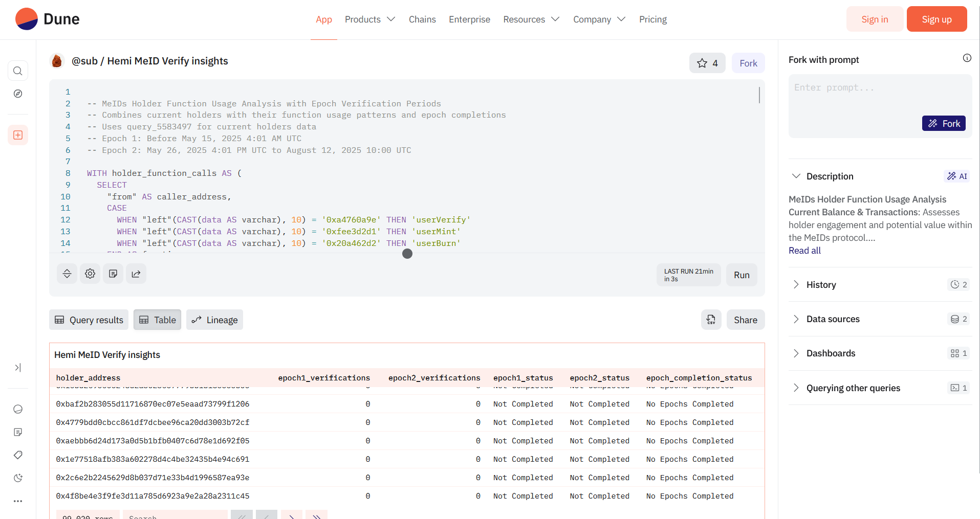Click Read all in the description
This screenshot has width=980, height=519.
(x=804, y=251)
